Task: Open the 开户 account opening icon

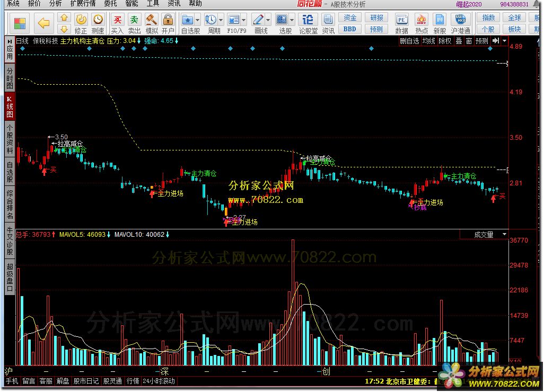Action: pyautogui.click(x=168, y=23)
